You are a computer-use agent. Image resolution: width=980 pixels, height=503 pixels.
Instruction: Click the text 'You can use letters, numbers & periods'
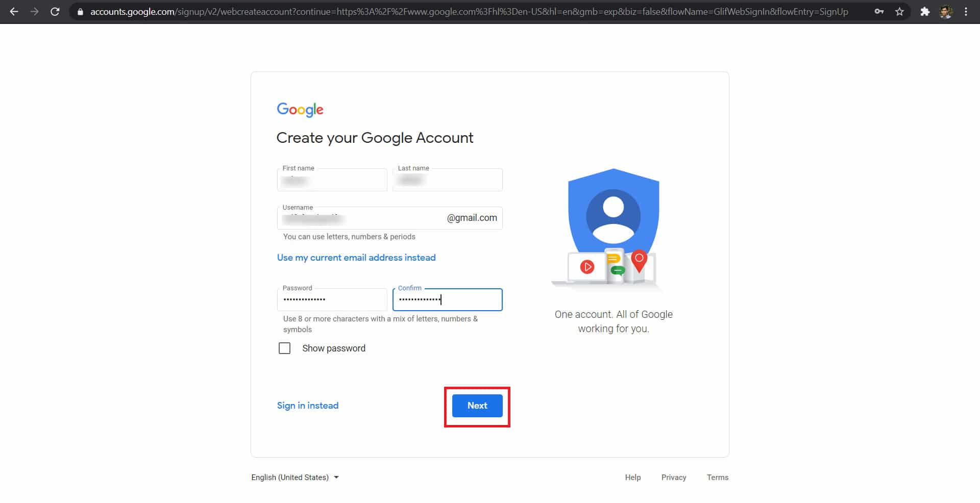coord(349,237)
